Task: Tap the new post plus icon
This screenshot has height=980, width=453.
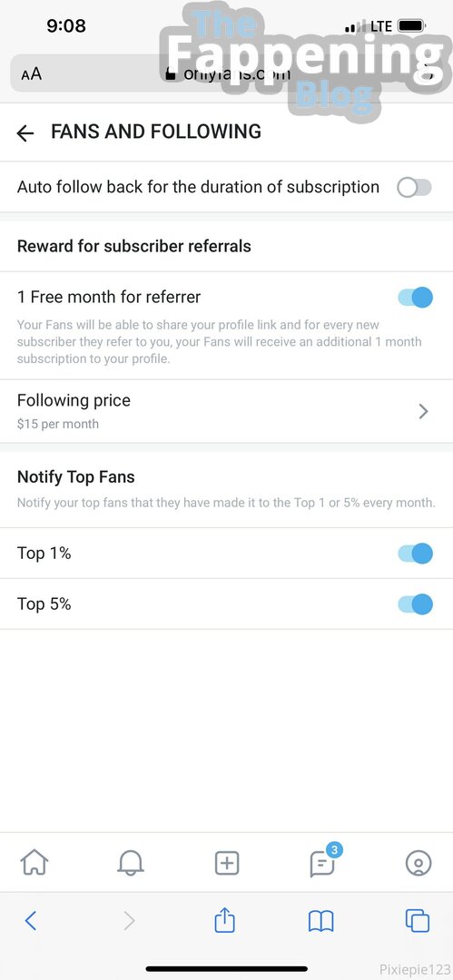Action: click(x=227, y=863)
